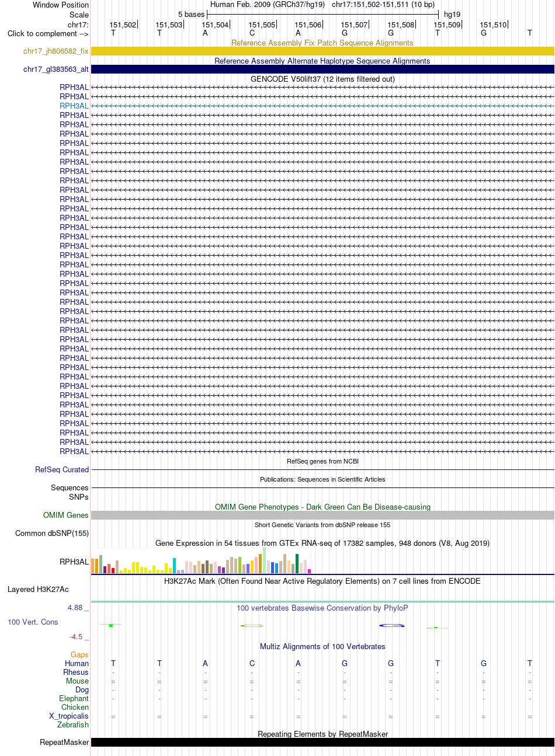Screen dimensions: 555x756
Task: Click the 100 Vert. Cons label
Action: point(33,622)
